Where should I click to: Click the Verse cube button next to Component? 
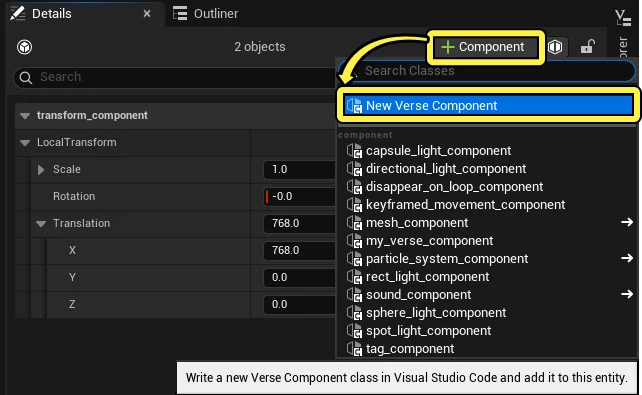555,47
